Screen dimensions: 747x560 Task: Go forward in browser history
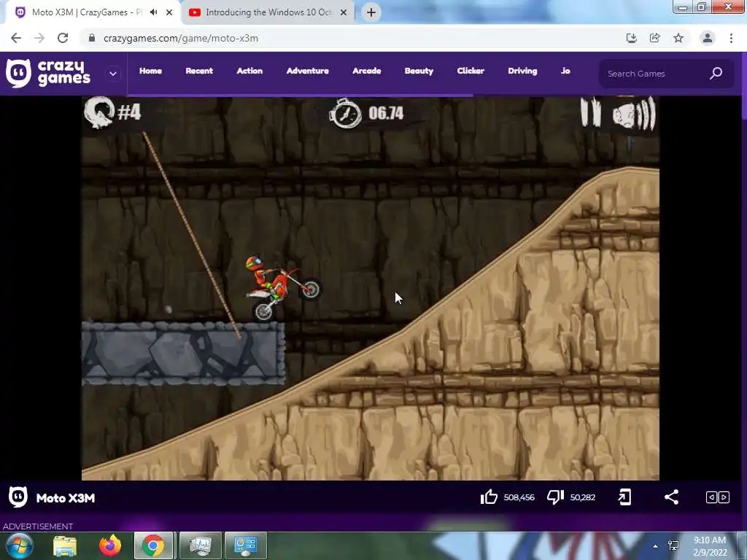[x=39, y=38]
